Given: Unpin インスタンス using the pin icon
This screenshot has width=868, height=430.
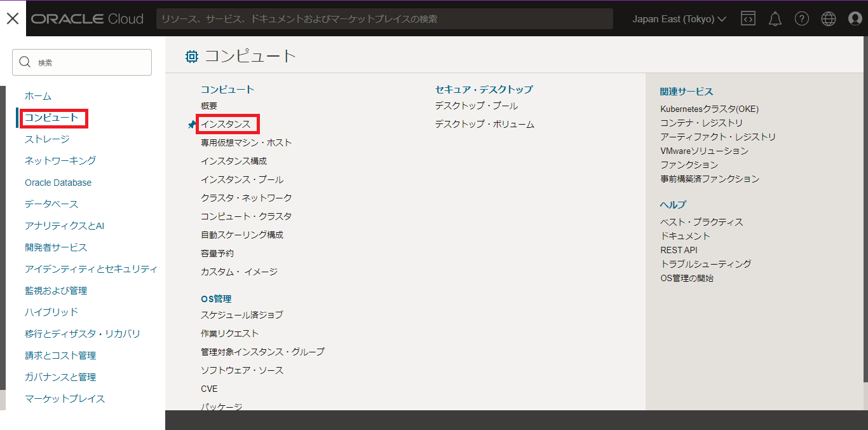Looking at the screenshot, I should click(192, 125).
